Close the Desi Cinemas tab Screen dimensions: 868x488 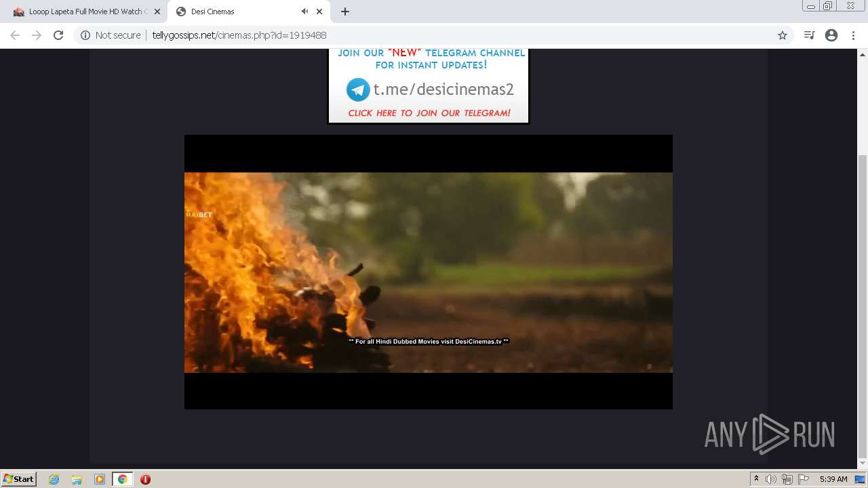319,12
